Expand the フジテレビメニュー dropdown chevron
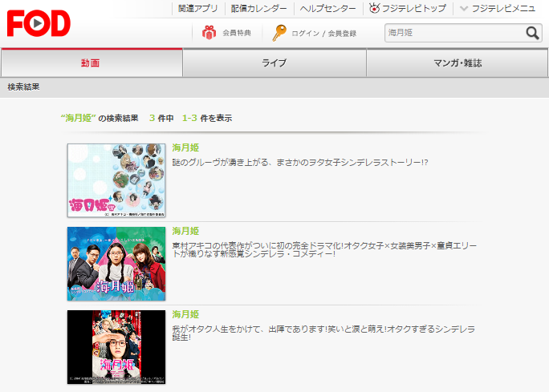Viewport: 549px width, 392px height. pyautogui.click(x=464, y=9)
